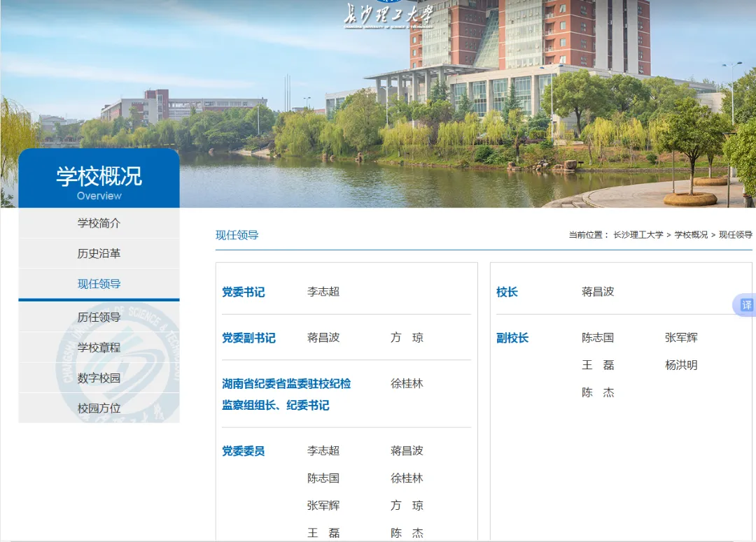Open 蒋昌波 under 校长

(x=598, y=292)
